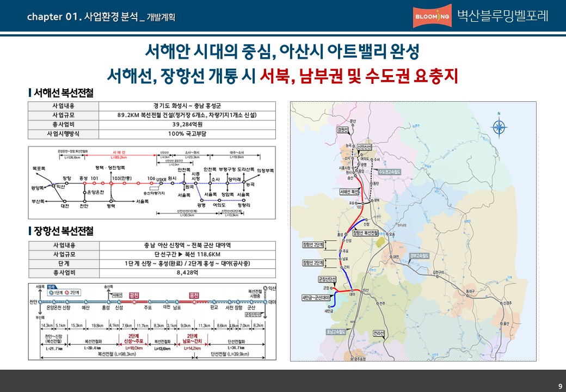This screenshot has width=566, height=392.
Task: Click the BLOOMING logo badge
Action: pyautogui.click(x=432, y=16)
